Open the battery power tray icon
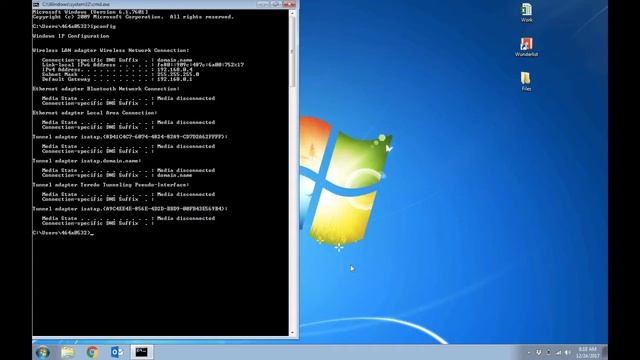Viewport: 640px width, 360px height. pos(549,353)
